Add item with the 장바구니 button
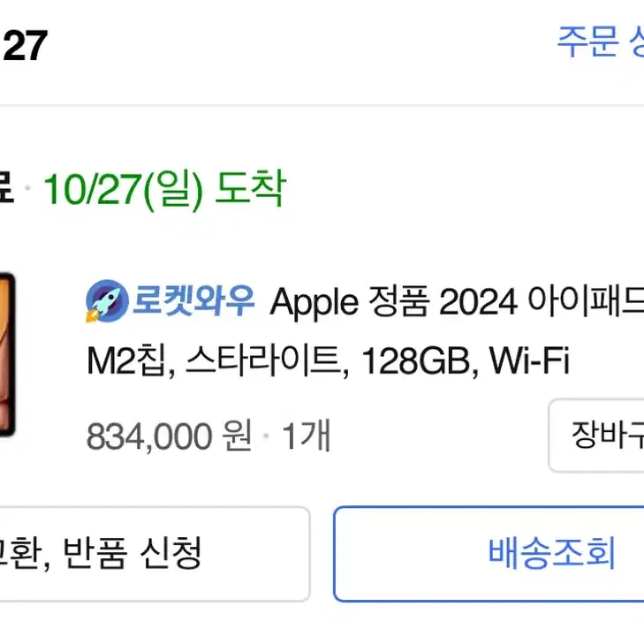The image size is (644, 644). click(x=596, y=435)
